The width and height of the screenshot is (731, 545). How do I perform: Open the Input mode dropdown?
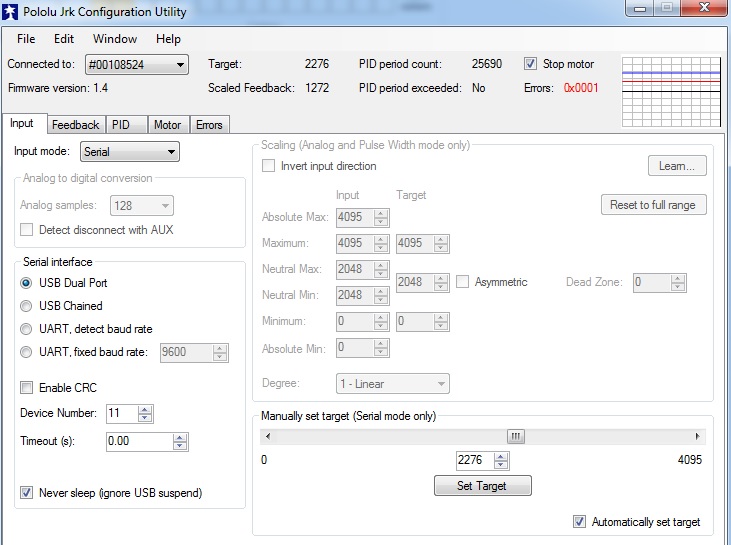coord(130,152)
